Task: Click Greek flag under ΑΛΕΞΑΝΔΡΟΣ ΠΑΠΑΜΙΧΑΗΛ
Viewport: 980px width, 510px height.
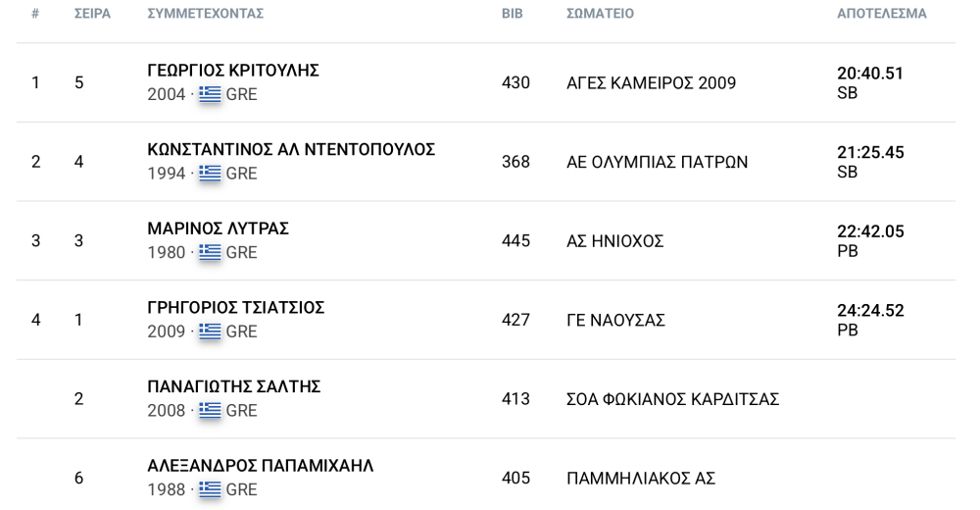Action: (210, 489)
